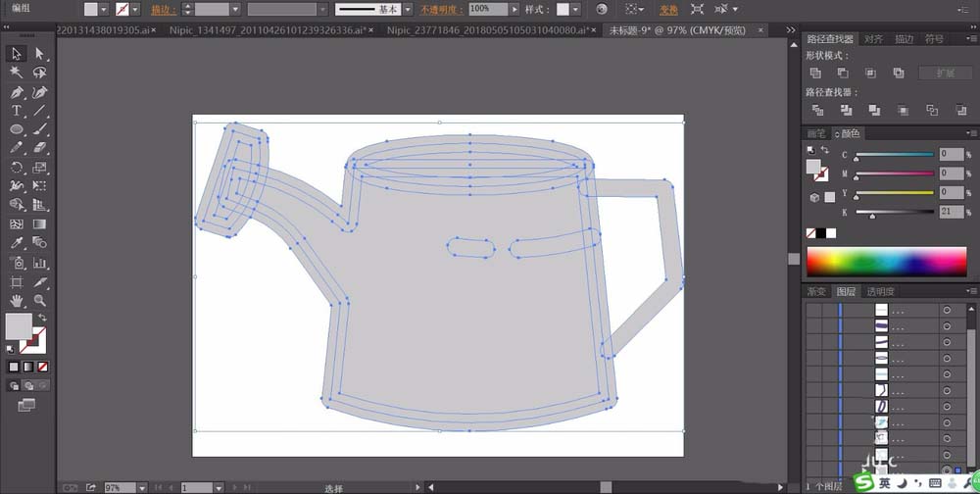This screenshot has width=980, height=494.
Task: Click the Divide pathfinder icon
Action: [817, 110]
